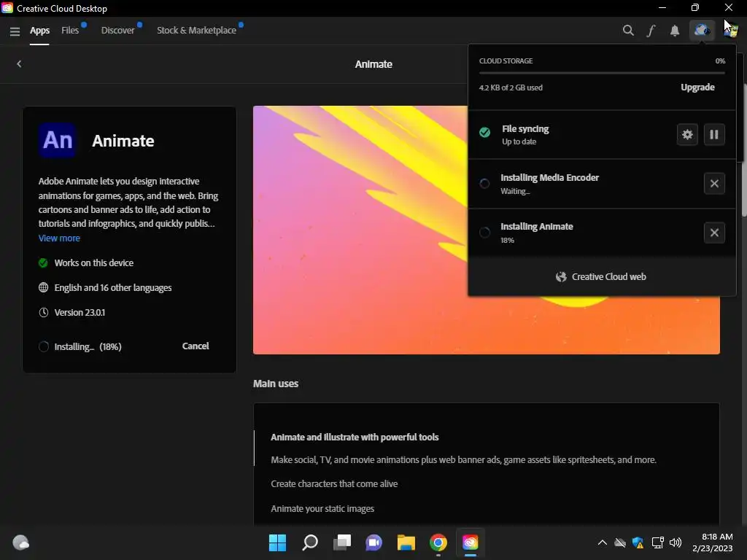Open the notifications bell

tap(675, 31)
